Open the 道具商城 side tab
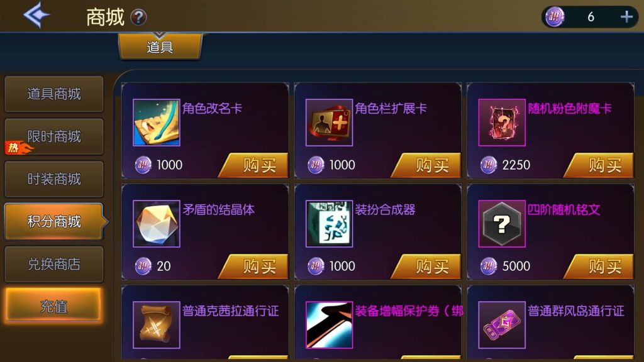This screenshot has width=644, height=362. point(54,94)
